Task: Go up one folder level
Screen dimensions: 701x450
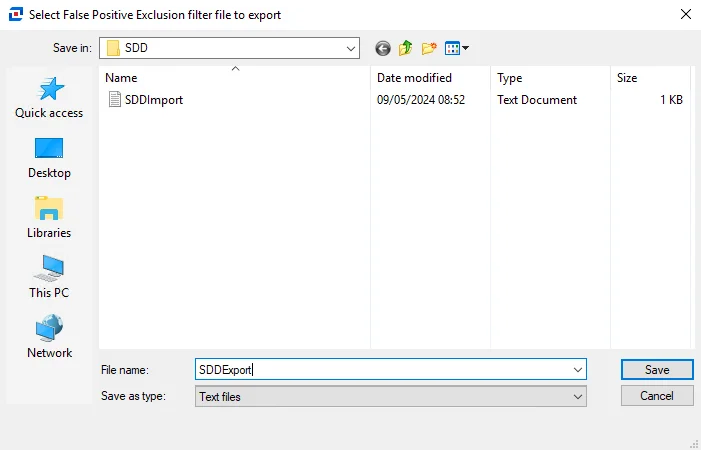Action: [x=405, y=48]
